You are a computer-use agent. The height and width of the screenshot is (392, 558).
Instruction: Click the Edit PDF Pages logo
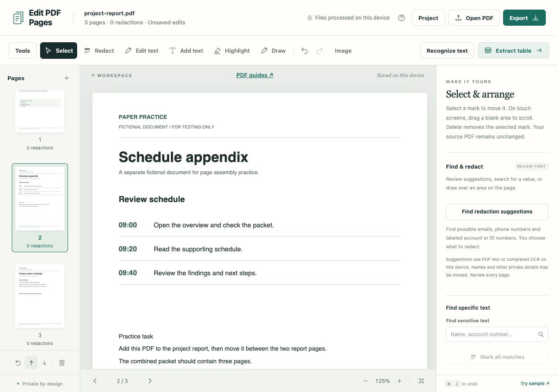[x=37, y=18]
